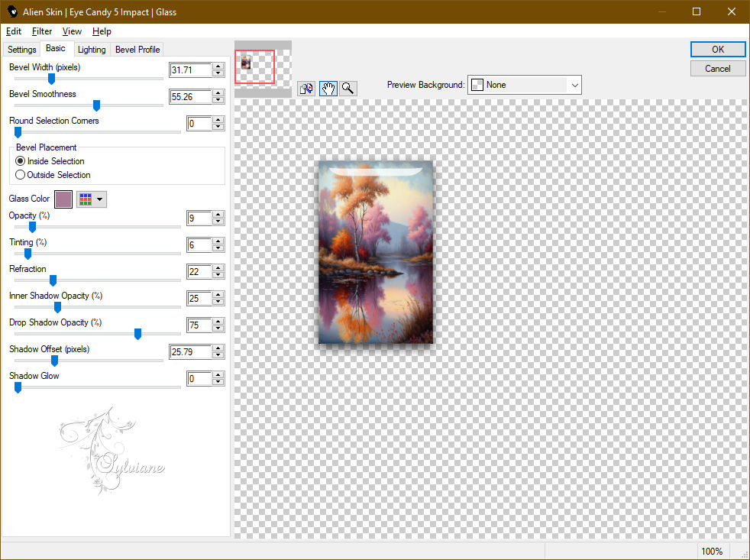Click the Bevel Width value field

coord(190,70)
